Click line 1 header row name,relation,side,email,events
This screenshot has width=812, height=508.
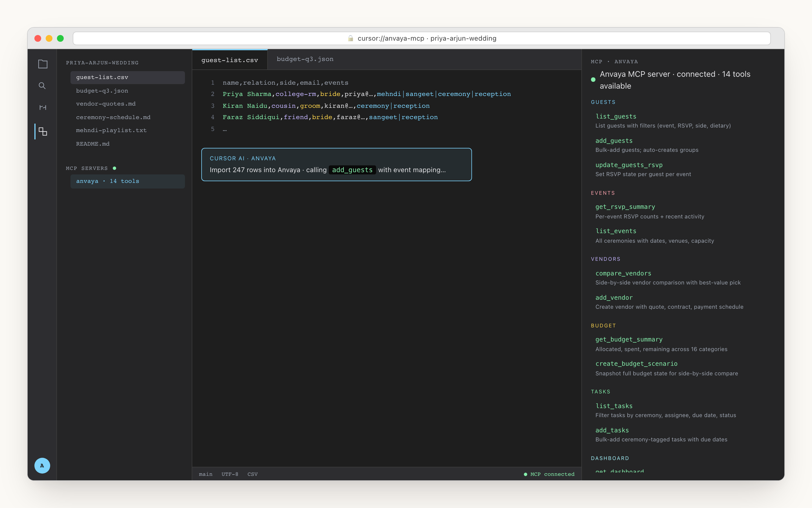(x=285, y=83)
